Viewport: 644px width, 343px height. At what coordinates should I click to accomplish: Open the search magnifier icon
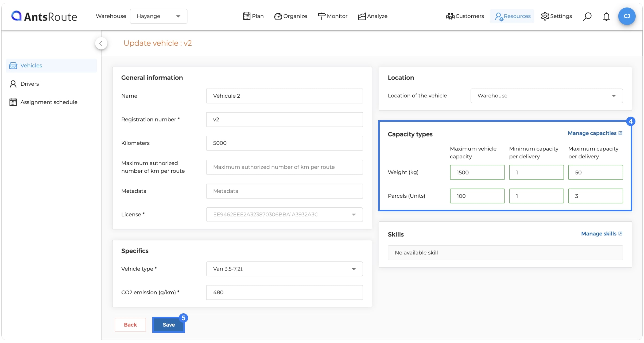point(587,16)
